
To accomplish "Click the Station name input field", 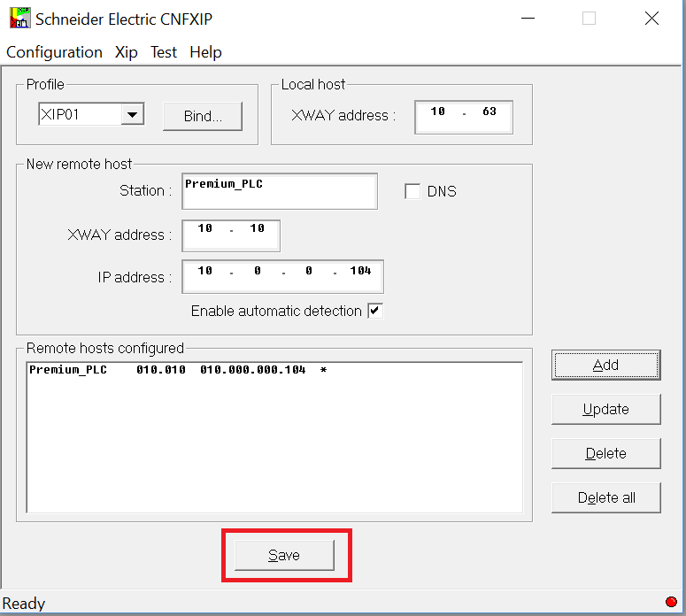I will pos(280,191).
